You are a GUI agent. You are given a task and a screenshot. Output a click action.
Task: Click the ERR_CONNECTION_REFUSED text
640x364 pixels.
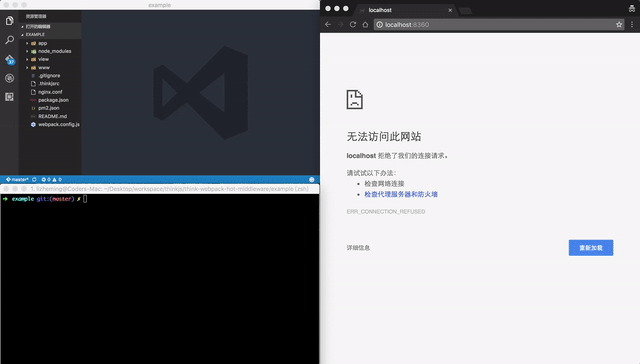[386, 211]
